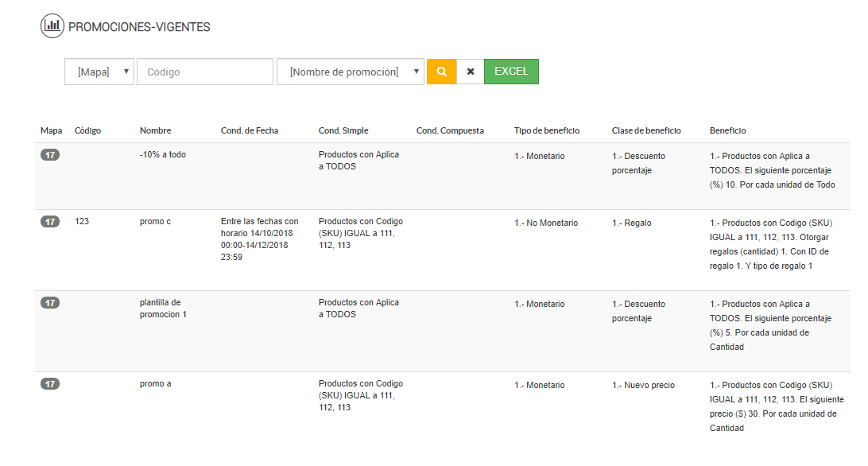Click map badge 17 for plantilla de promocion 1
Viewport: 868px width, 466px height.
[x=50, y=303]
